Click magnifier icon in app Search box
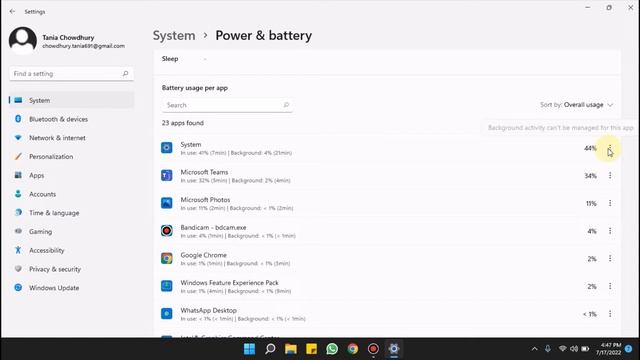The width and height of the screenshot is (640, 360). (286, 105)
